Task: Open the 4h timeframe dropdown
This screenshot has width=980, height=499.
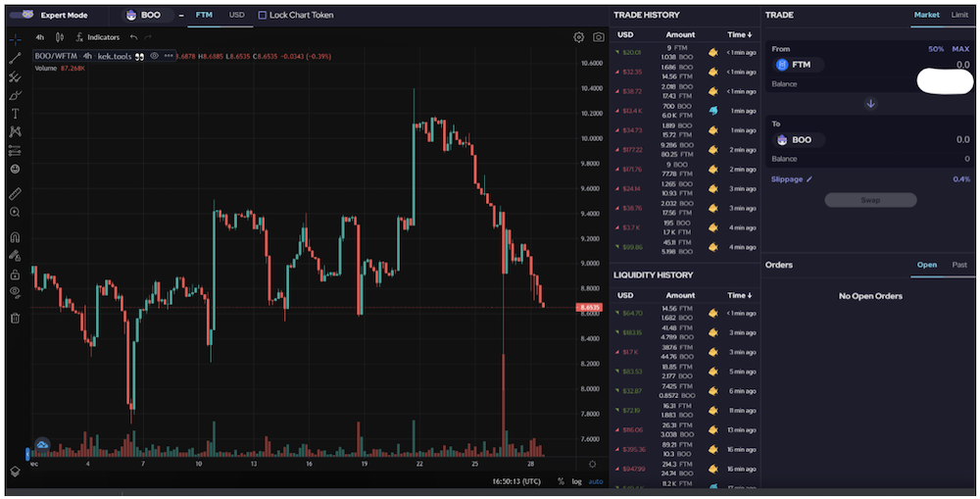Action: click(39, 37)
